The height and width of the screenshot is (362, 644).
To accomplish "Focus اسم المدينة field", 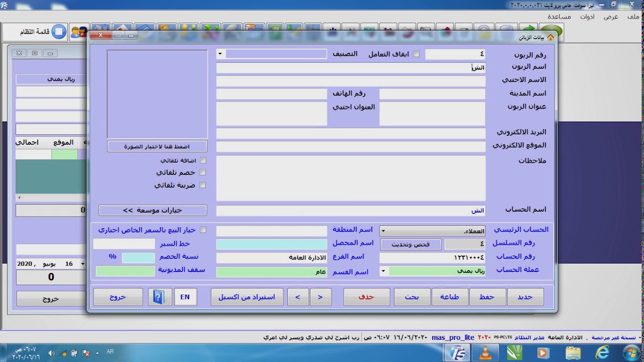I will coord(432,94).
